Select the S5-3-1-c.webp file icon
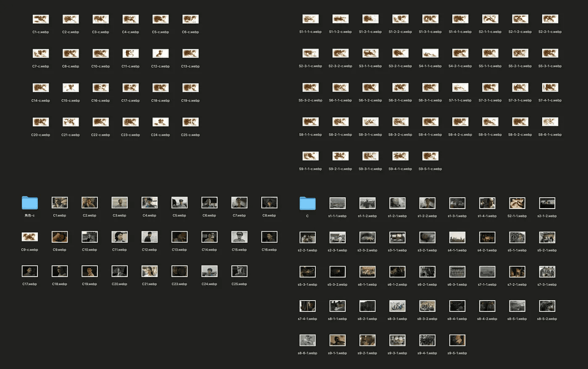Screen dimensions: 588x369 [550, 53]
